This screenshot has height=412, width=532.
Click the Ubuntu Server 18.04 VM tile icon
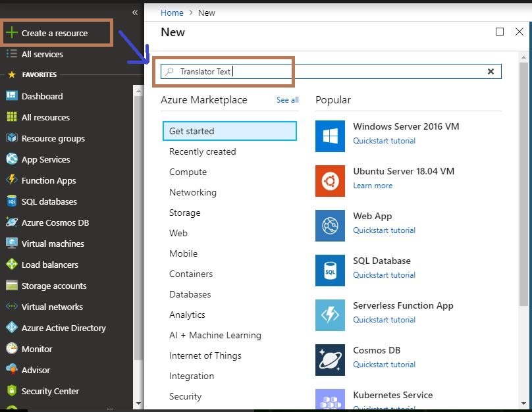(x=330, y=181)
